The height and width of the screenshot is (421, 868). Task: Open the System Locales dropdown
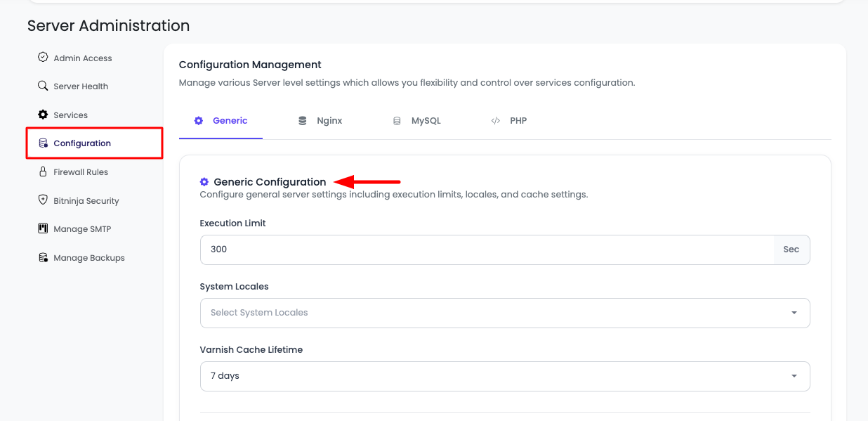[x=505, y=313]
